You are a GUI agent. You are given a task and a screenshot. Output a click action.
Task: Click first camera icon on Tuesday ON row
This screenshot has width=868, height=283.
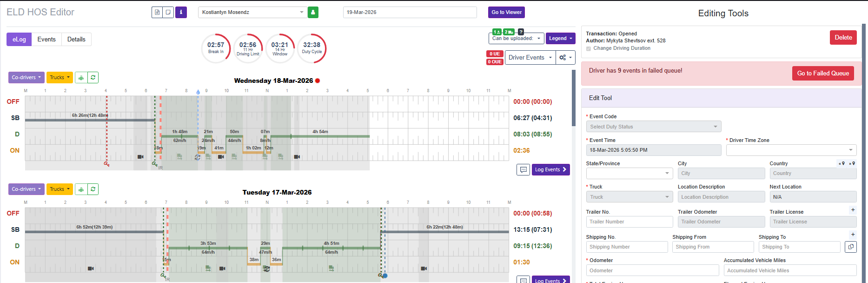click(91, 269)
